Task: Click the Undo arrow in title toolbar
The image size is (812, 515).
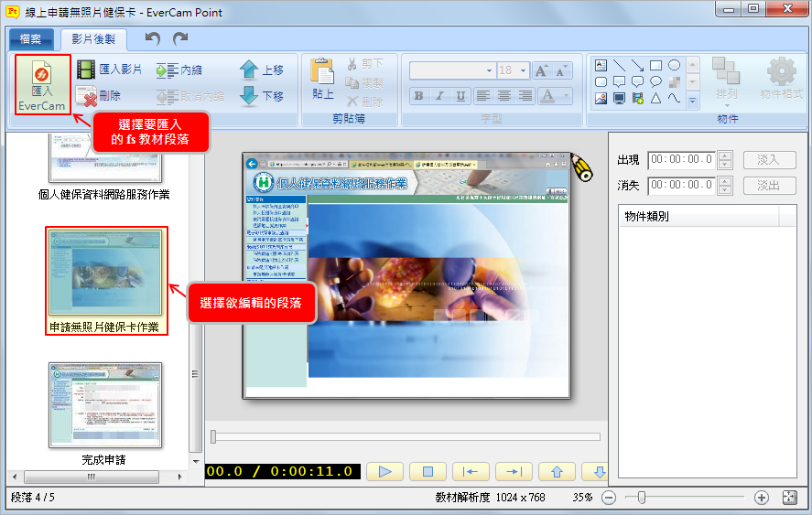Action: coord(153,38)
